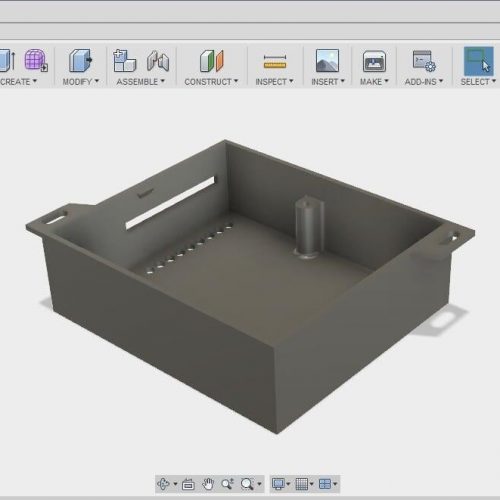Viewport: 500px width, 500px height.
Task: Open the MAKE dropdown menu
Action: pos(374,82)
